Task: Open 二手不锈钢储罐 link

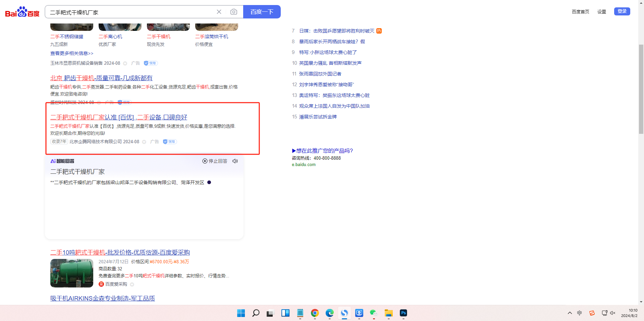Action: coord(67,37)
